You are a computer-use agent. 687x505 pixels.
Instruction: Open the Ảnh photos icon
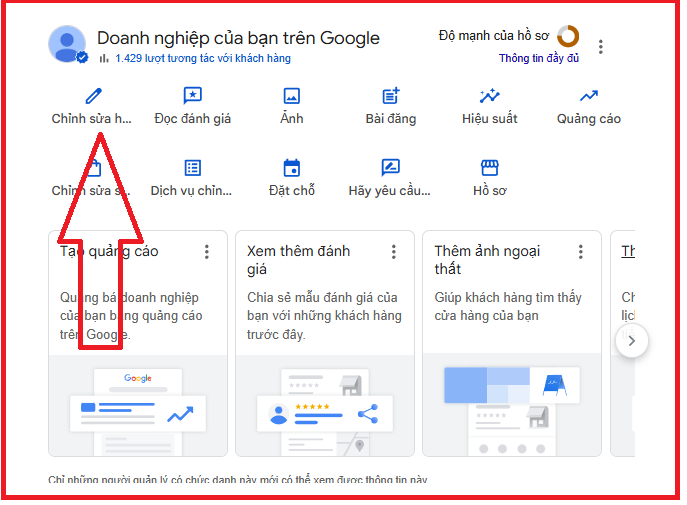[291, 97]
